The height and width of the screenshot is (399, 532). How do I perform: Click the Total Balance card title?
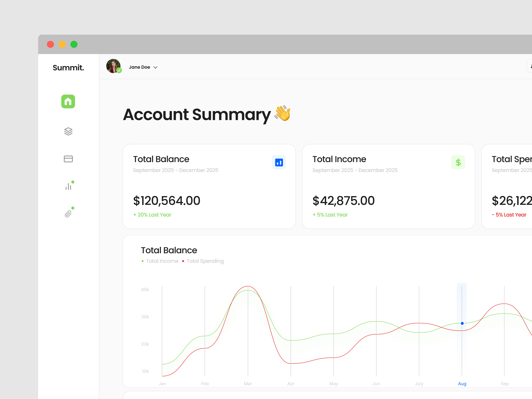(x=161, y=159)
